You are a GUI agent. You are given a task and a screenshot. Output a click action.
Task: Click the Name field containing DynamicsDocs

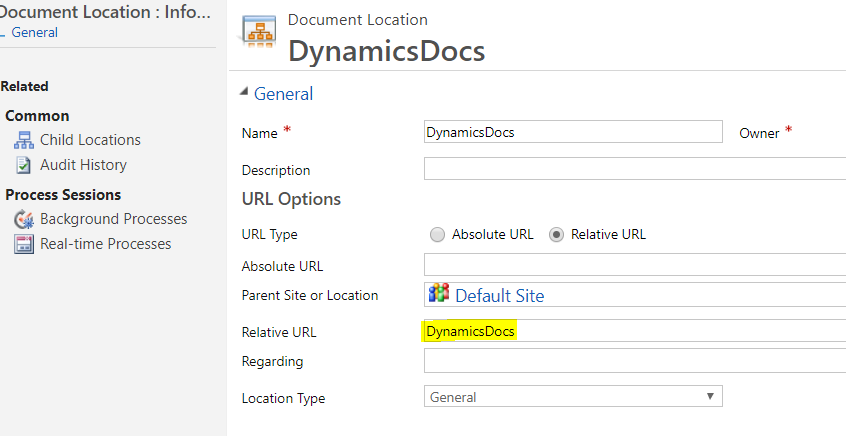tap(573, 132)
